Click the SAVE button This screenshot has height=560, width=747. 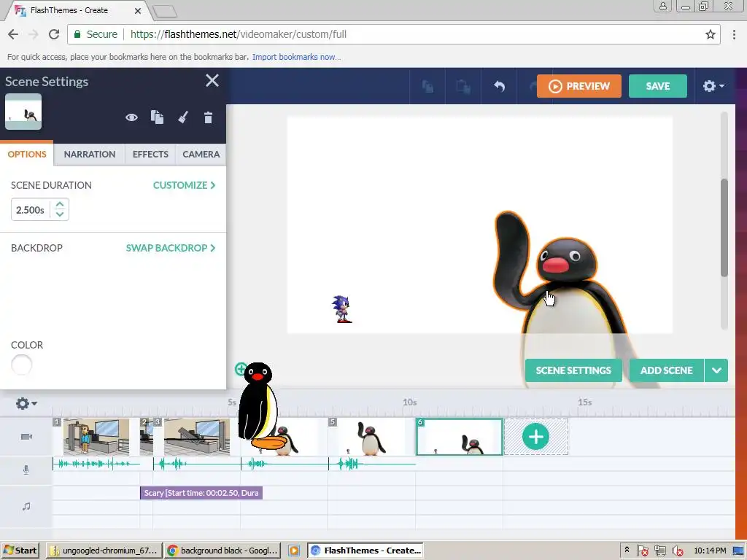point(657,86)
